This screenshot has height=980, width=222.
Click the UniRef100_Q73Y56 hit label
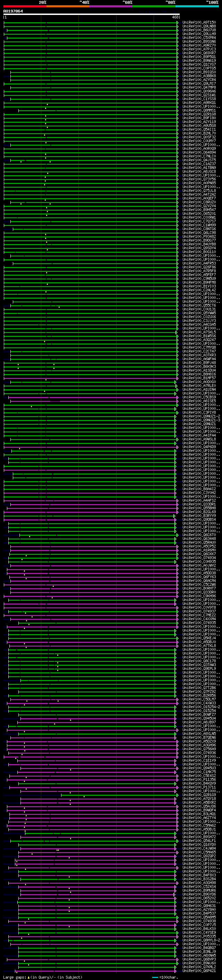point(199,179)
